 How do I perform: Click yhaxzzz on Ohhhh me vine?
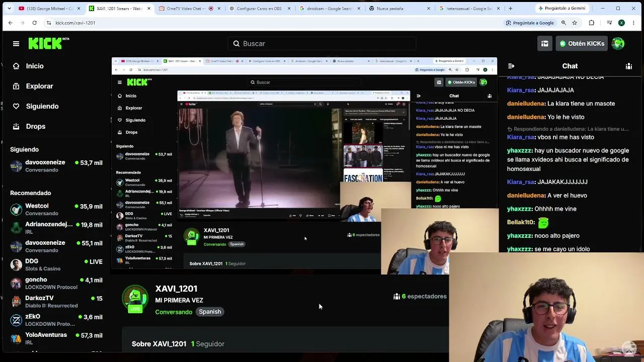(519, 209)
